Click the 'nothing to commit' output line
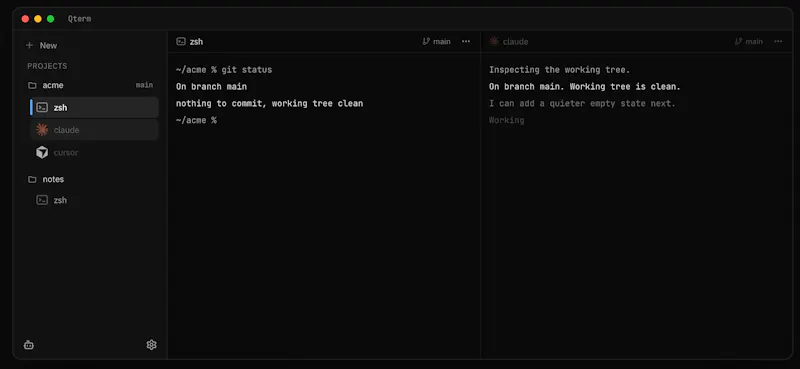This screenshot has width=800, height=369. click(269, 104)
